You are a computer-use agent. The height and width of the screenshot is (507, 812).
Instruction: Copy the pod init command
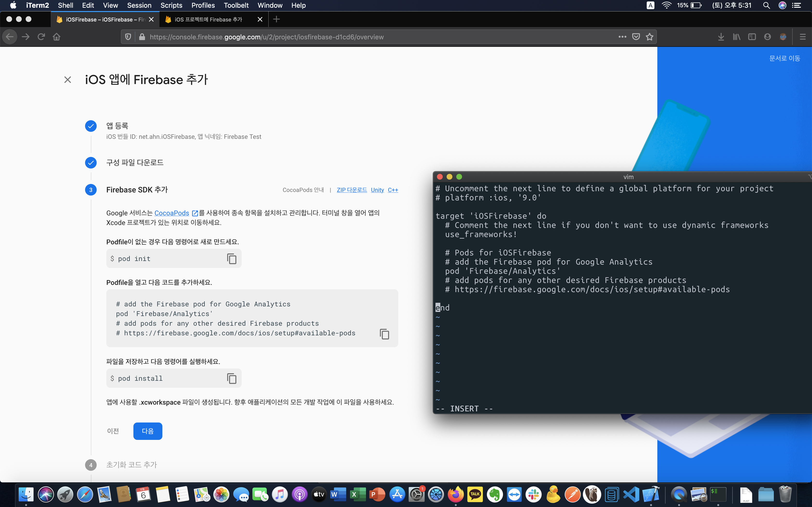click(x=232, y=259)
